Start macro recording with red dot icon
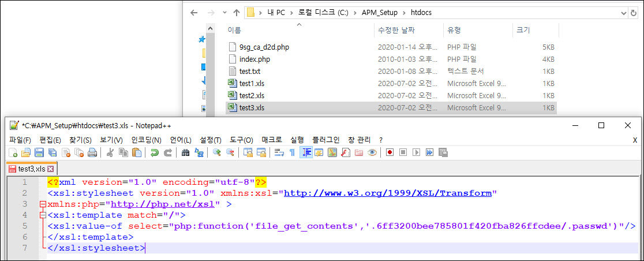The image size is (644, 261). (x=390, y=153)
